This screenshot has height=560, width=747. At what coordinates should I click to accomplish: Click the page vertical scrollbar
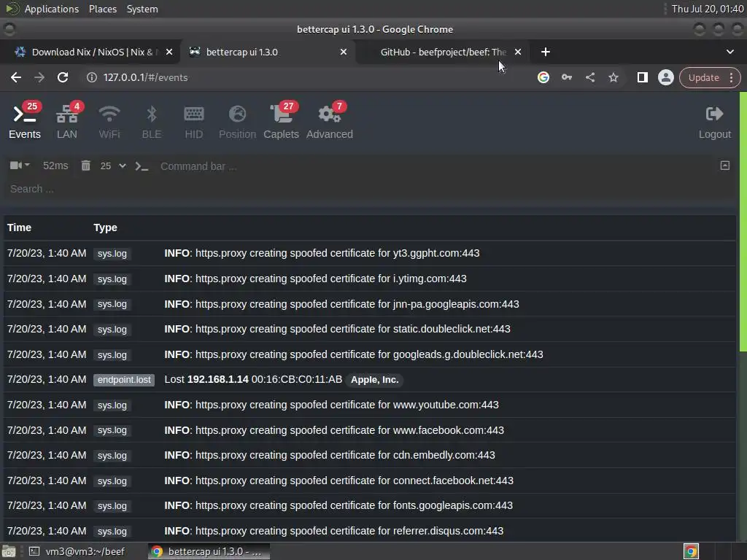[x=743, y=222]
